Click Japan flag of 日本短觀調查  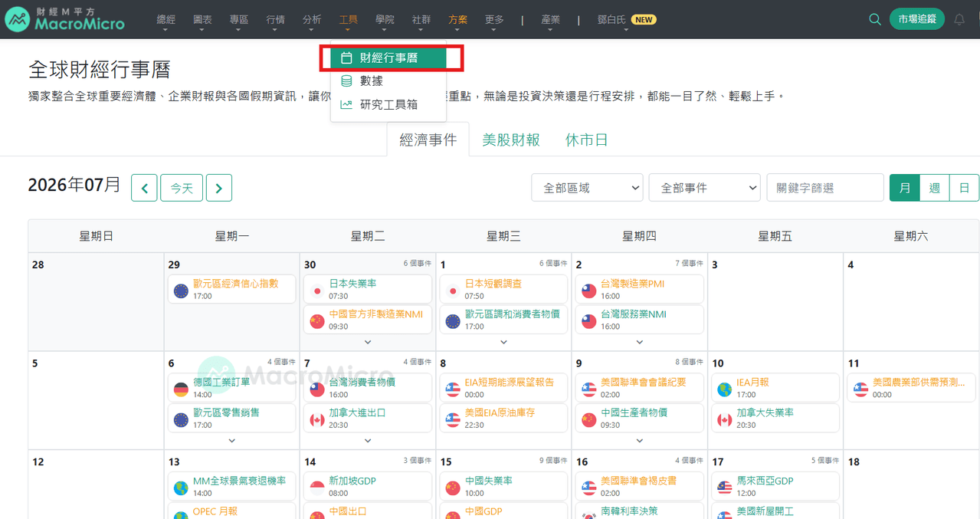pos(452,291)
